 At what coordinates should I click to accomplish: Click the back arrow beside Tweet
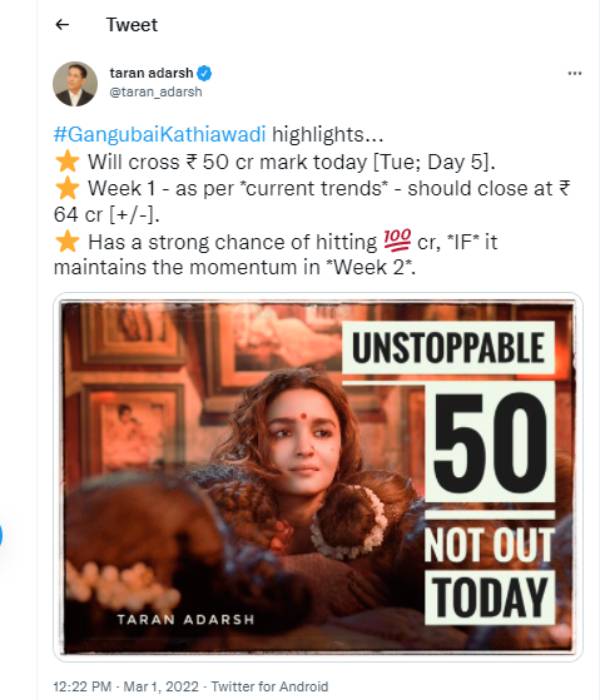pos(63,25)
